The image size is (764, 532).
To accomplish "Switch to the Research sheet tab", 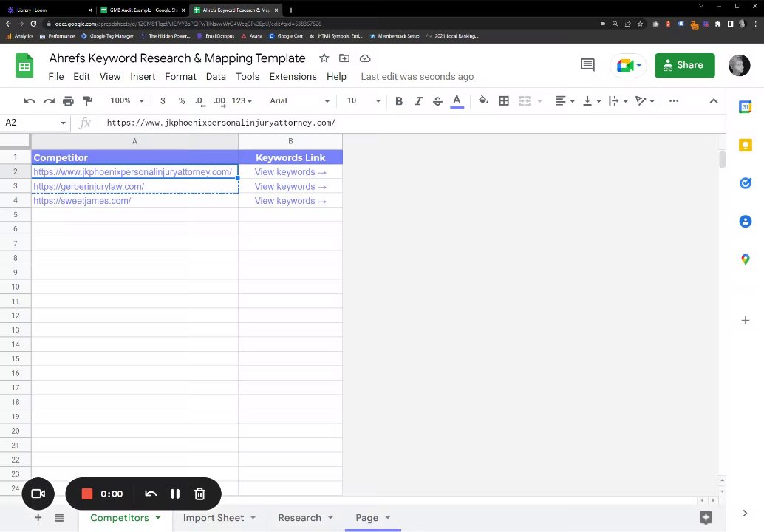I will (305, 518).
